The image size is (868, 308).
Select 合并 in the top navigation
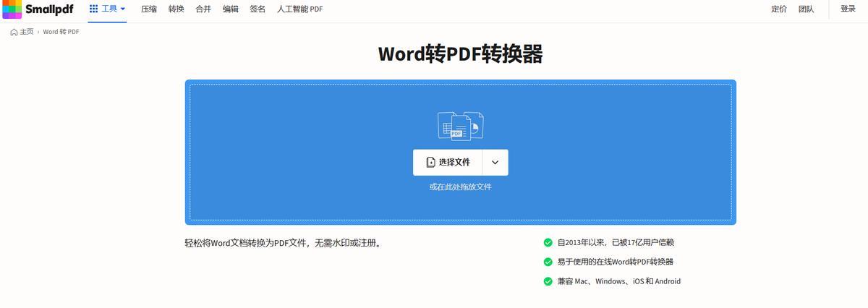pyautogui.click(x=203, y=9)
